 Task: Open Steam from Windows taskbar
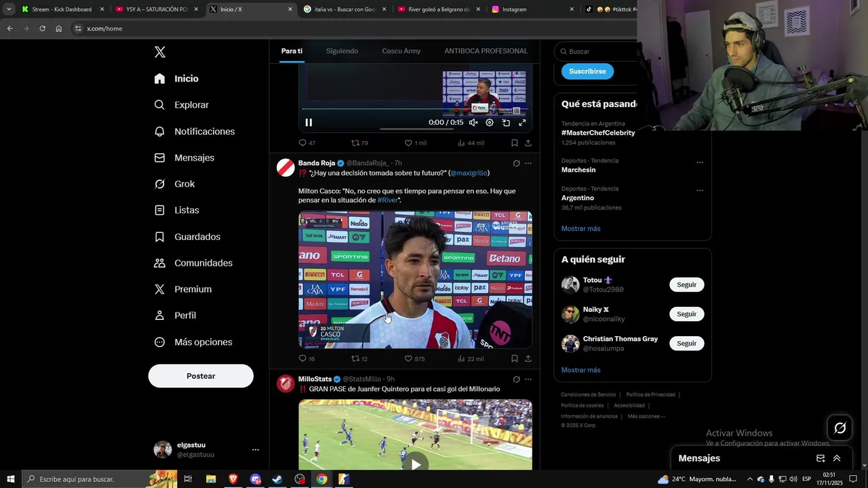(x=277, y=479)
